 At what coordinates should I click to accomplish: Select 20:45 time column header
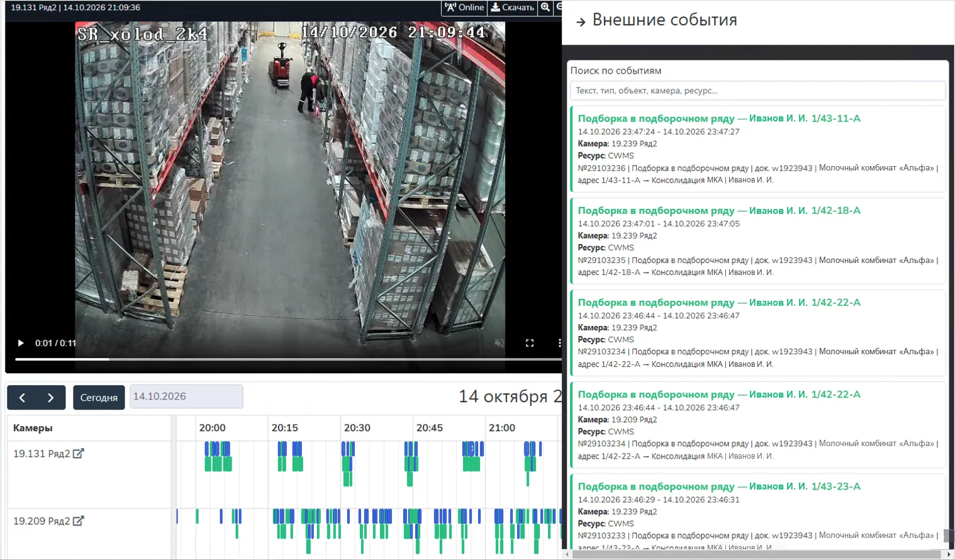click(430, 428)
